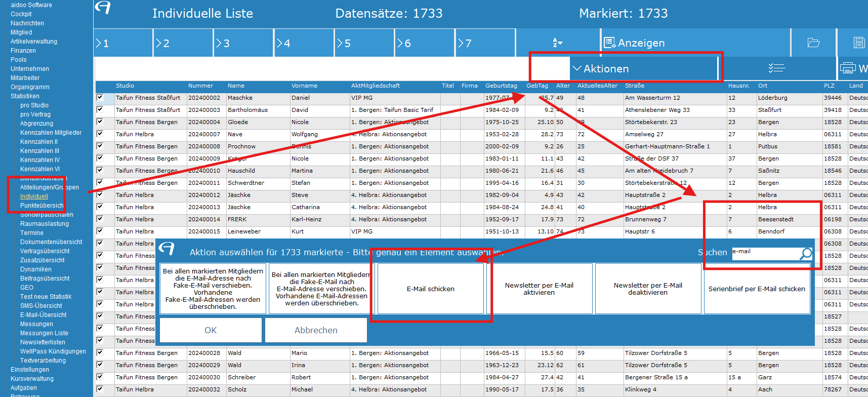Uncheck the checkbox for Maschke Daniel row

point(100,97)
